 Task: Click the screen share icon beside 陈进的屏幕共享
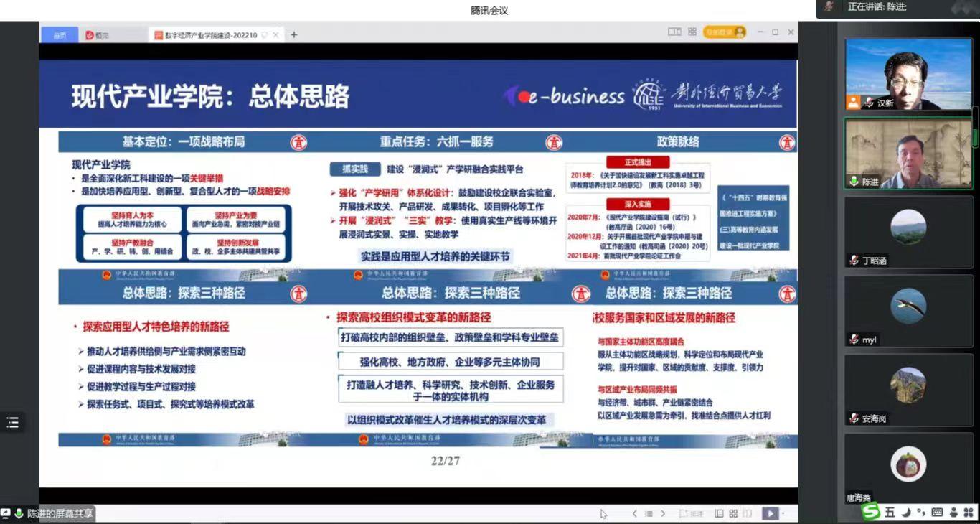(6, 513)
